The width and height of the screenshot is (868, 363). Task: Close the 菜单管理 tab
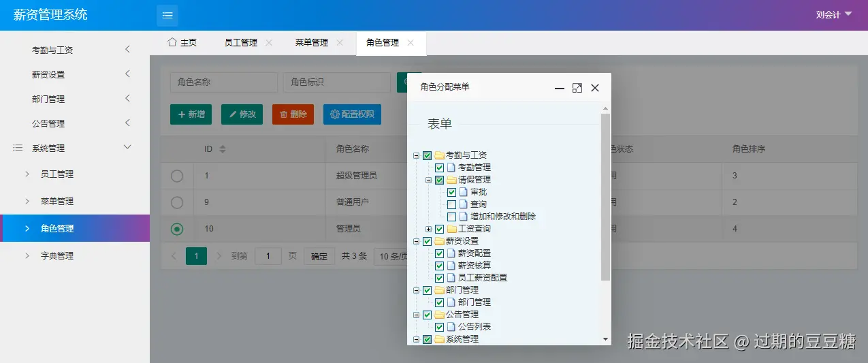[340, 42]
